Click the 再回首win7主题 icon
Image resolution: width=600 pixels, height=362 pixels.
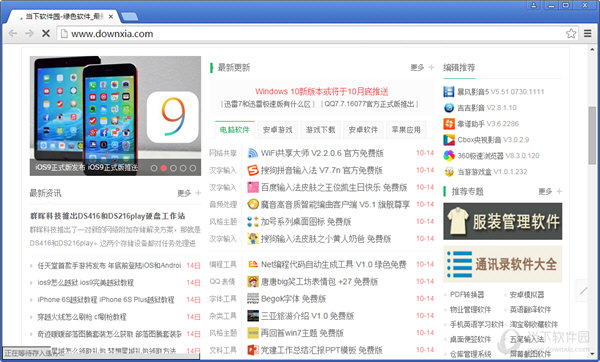tap(253, 333)
